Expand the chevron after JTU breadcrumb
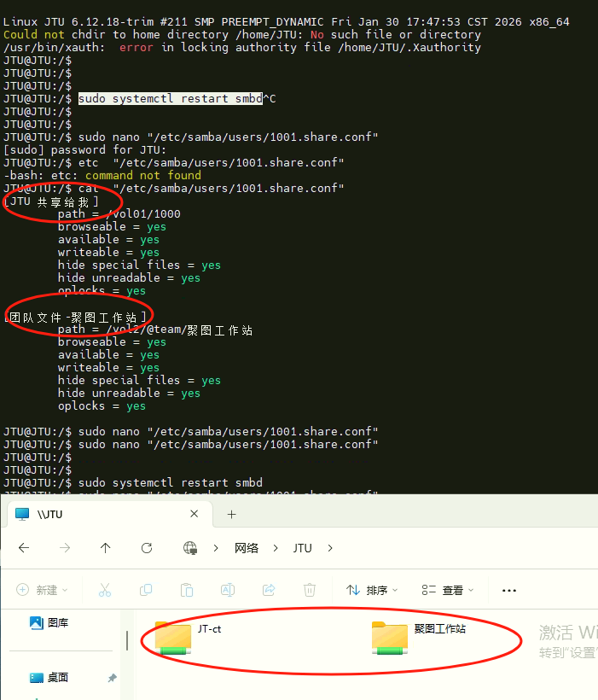Viewport: 598px width, 700px height. (x=330, y=548)
